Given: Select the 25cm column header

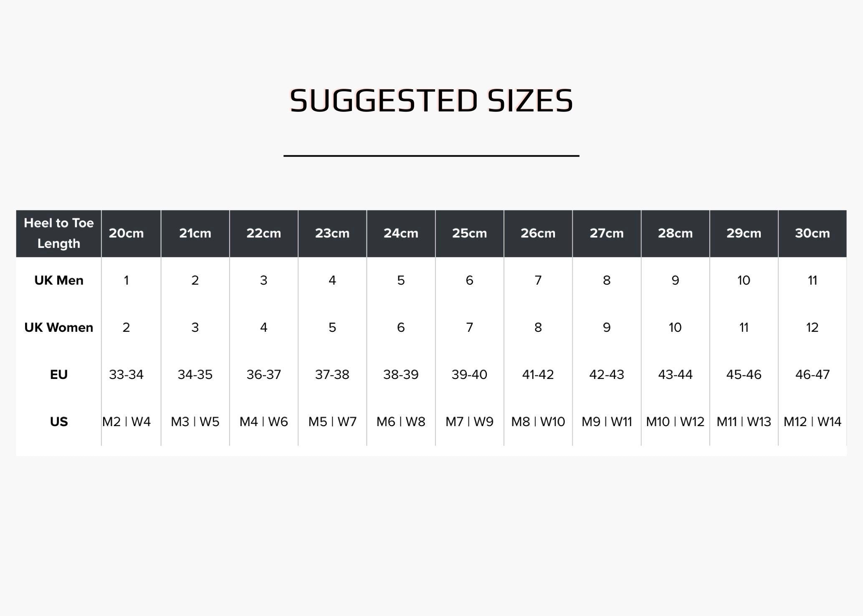Looking at the screenshot, I should (x=469, y=233).
